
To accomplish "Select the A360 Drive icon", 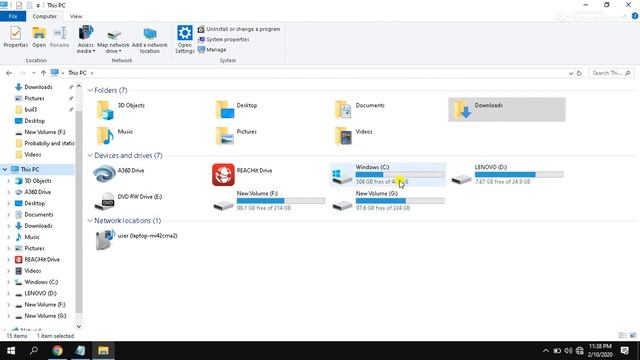I will 104,174.
